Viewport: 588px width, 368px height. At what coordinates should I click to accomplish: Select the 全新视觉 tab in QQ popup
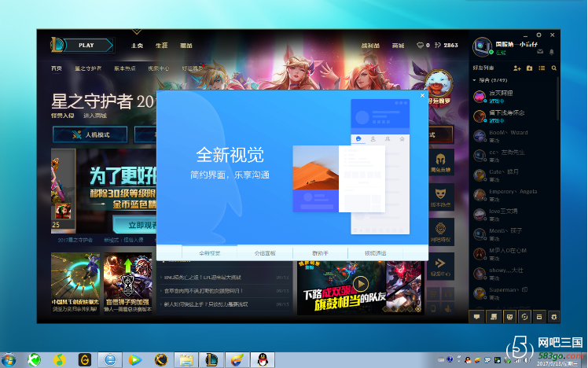coord(210,253)
